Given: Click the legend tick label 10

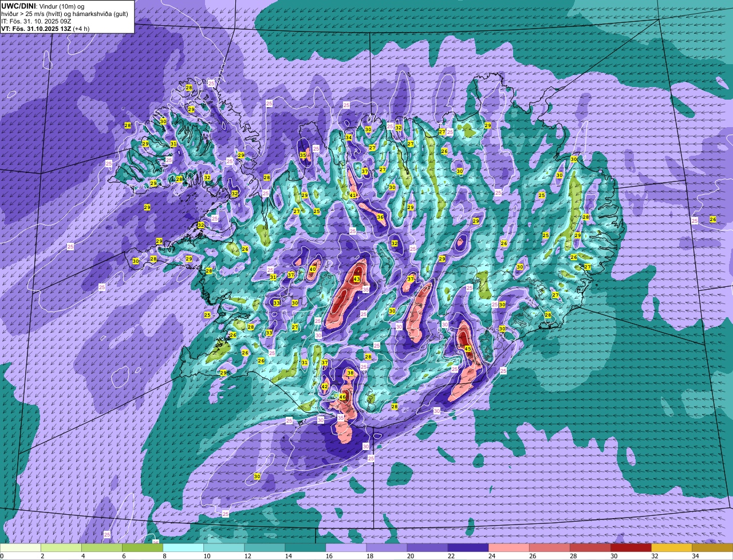Looking at the screenshot, I should 206,556.
